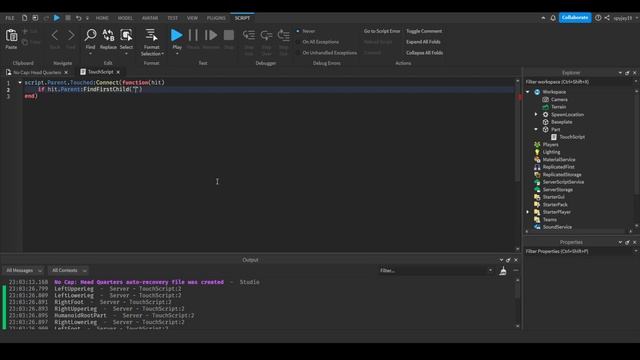Click the share icon near username
640x360 pixels.
click(607, 18)
